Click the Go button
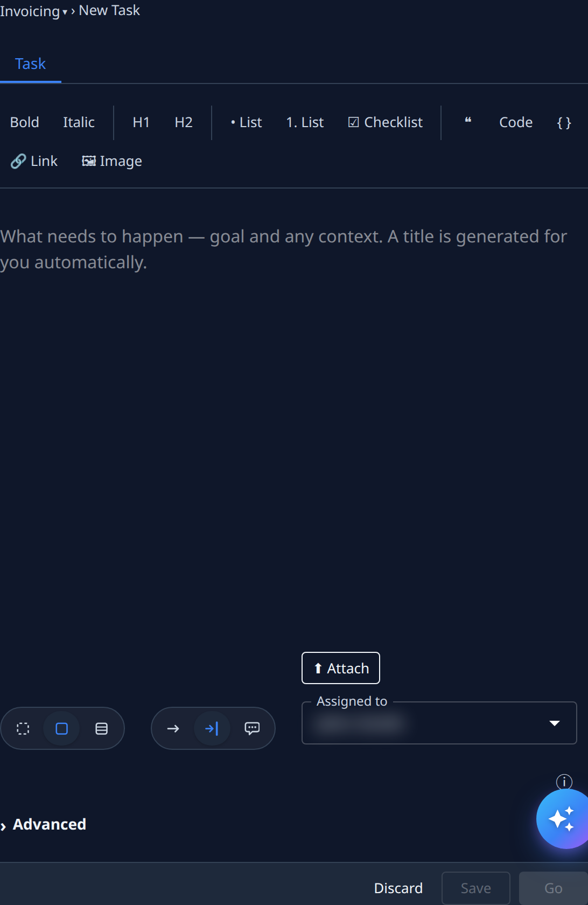 point(554,888)
